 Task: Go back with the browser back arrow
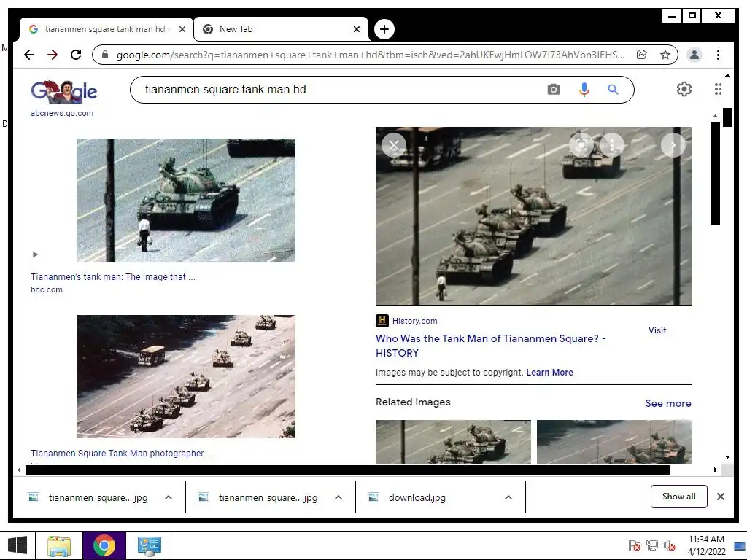(29, 55)
